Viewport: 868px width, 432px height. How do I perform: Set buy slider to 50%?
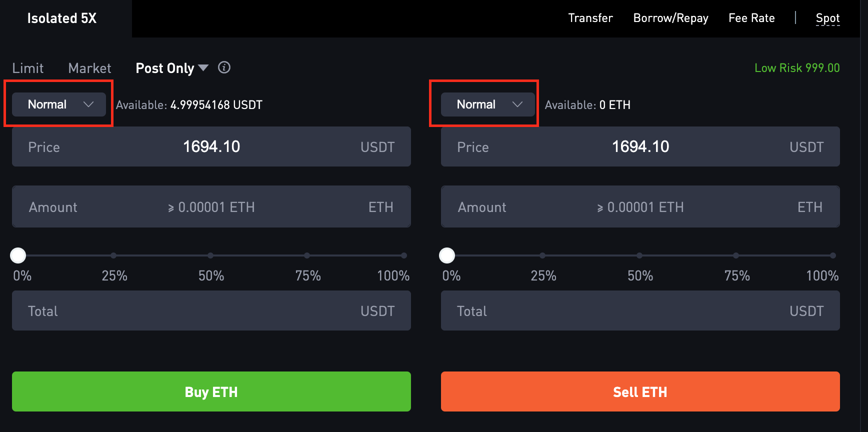coord(210,255)
